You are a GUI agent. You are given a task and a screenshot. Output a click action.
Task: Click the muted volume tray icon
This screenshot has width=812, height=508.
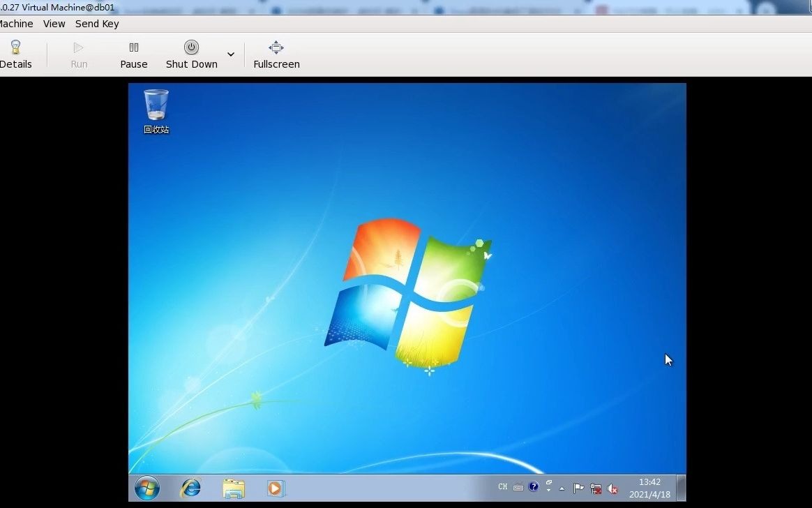(612, 488)
